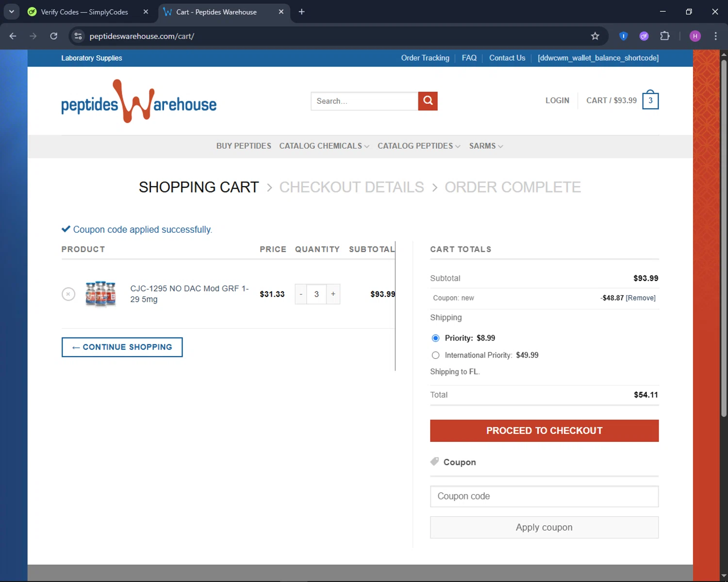728x582 pixels.
Task: Expand the Catalog Chemicals menu
Action: [x=324, y=146]
